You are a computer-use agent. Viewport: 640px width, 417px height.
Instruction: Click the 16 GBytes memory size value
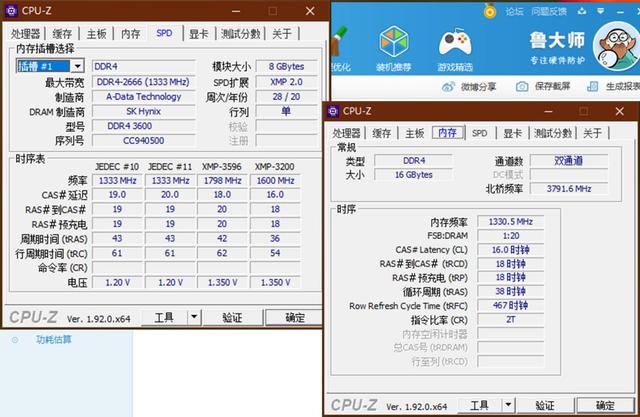[x=413, y=175]
